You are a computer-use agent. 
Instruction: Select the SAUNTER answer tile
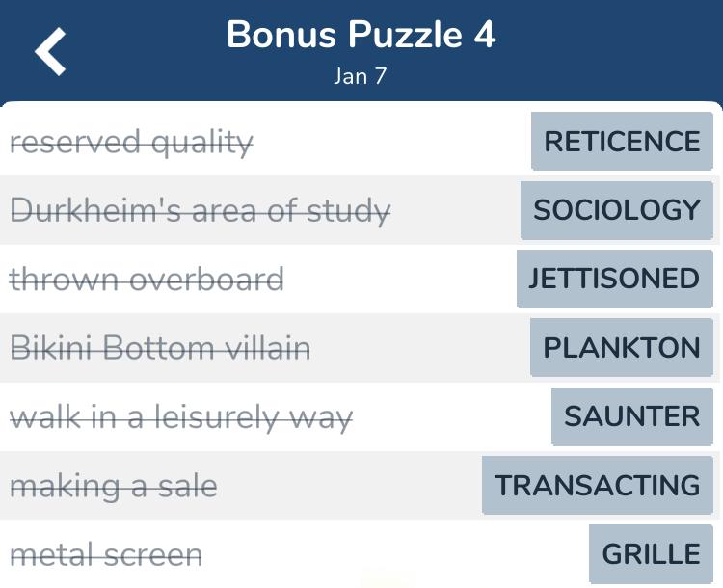pyautogui.click(x=632, y=416)
